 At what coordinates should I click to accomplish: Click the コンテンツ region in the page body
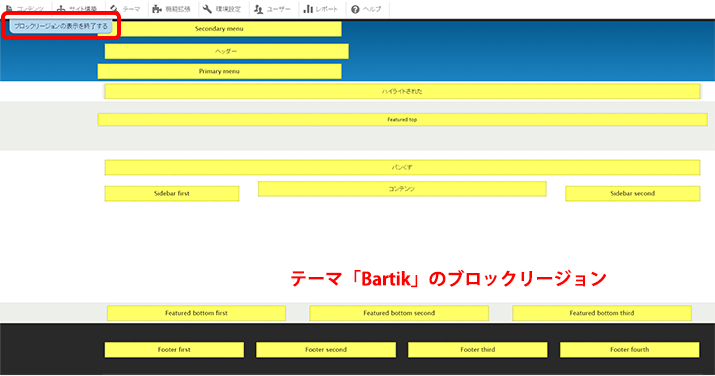[x=402, y=189]
